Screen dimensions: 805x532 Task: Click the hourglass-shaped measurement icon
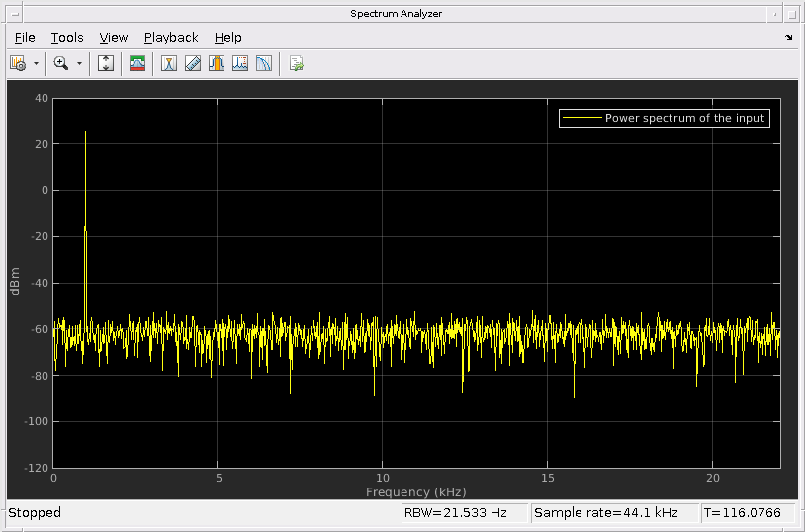169,63
